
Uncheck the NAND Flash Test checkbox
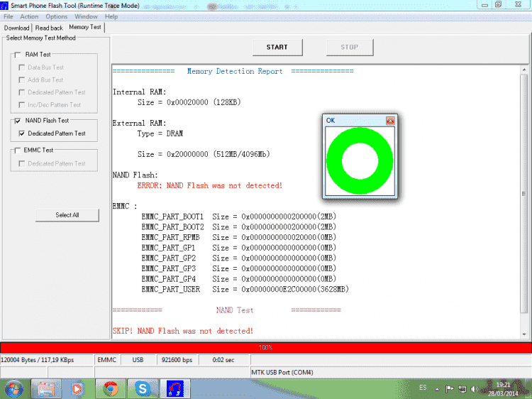click(x=18, y=121)
